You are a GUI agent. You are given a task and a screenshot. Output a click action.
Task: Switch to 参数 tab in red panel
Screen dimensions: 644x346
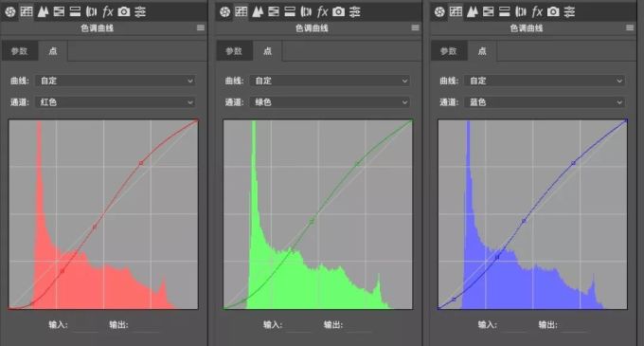[19, 51]
